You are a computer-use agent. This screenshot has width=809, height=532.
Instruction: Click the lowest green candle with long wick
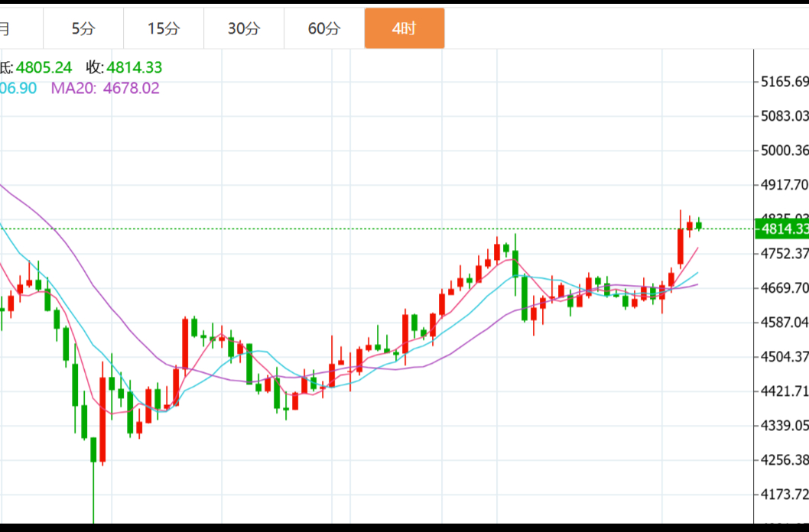point(93,450)
